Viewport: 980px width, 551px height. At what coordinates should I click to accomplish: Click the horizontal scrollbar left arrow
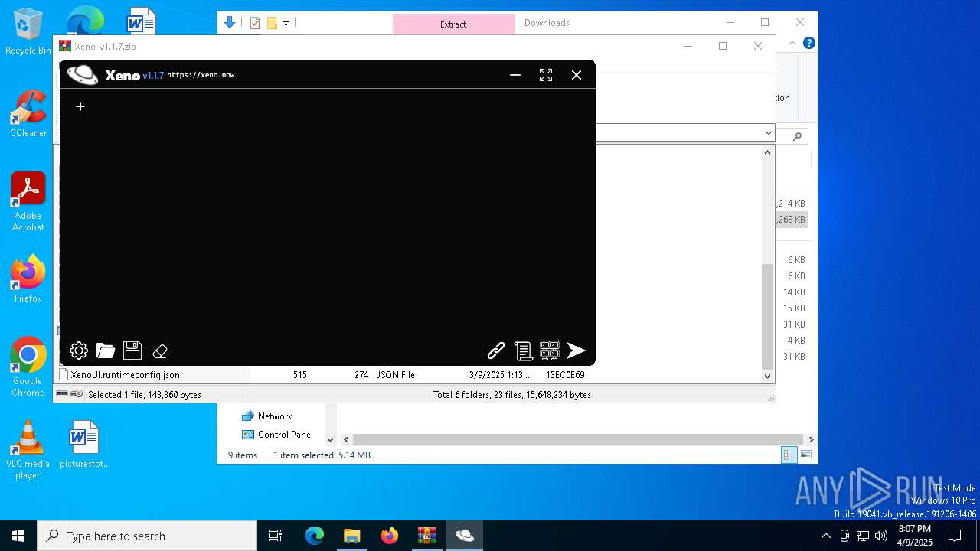tap(346, 439)
